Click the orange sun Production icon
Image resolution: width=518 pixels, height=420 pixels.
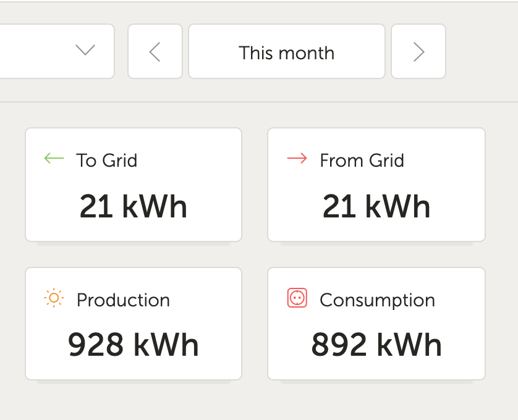[54, 298]
